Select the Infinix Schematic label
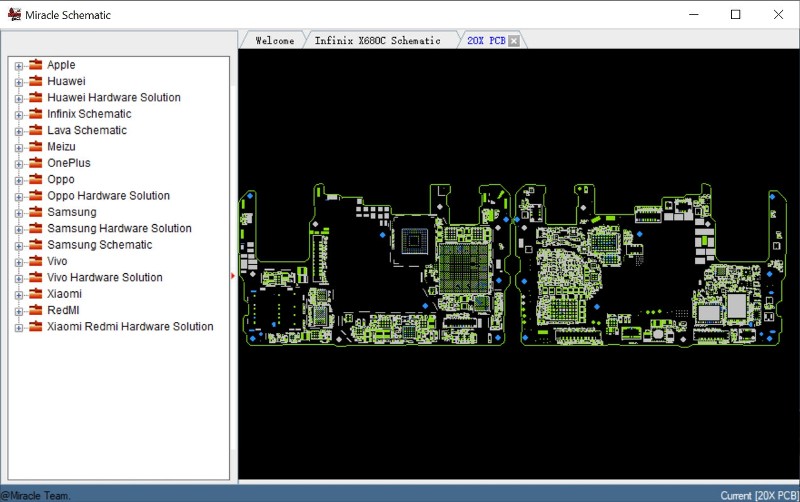This screenshot has width=800, height=502. 89,114
